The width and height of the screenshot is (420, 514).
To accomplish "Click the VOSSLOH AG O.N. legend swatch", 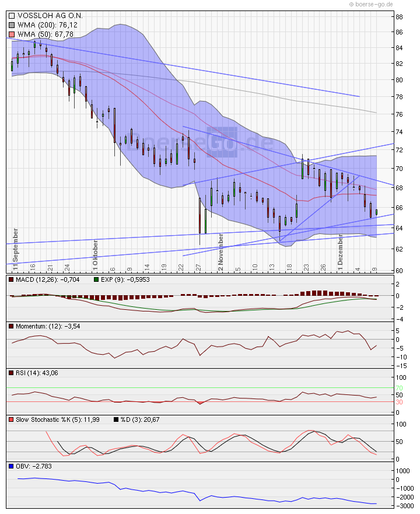I will [x=12, y=15].
